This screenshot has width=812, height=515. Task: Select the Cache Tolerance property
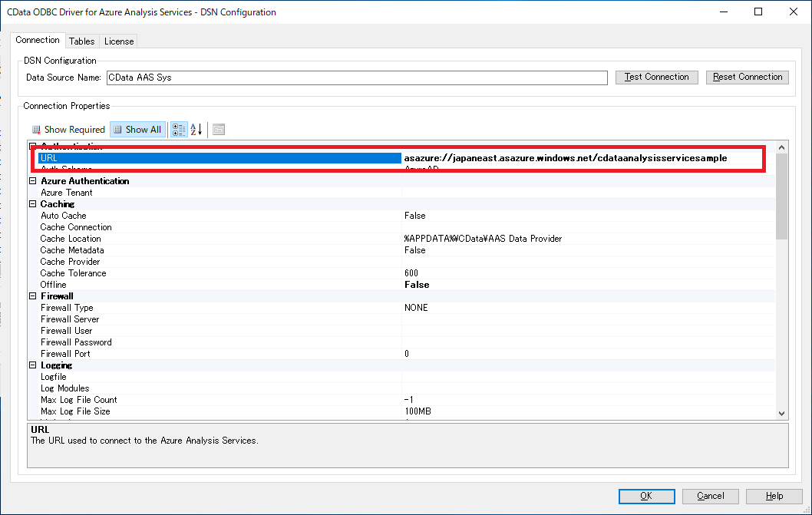[x=73, y=273]
